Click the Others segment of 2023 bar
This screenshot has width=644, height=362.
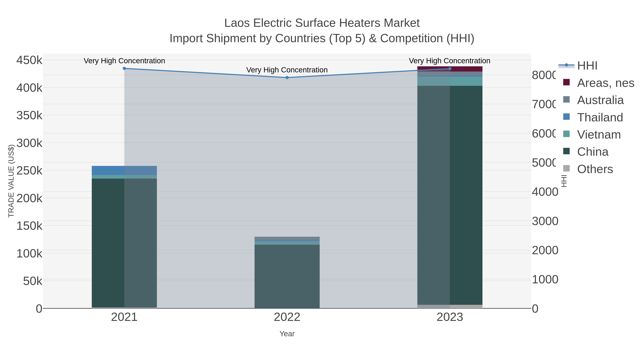point(450,307)
